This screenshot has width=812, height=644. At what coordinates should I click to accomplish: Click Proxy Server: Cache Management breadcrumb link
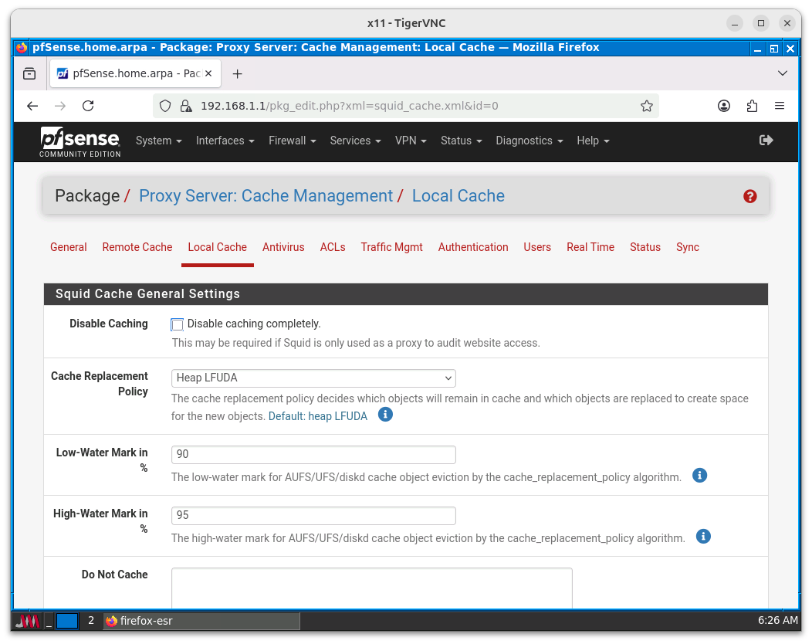pos(266,196)
